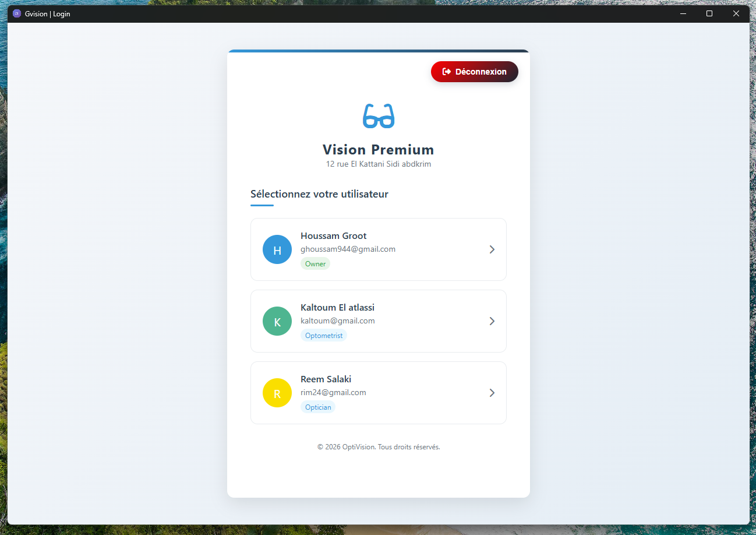The image size is (756, 535).
Task: Open Kaltoum El atlassi's chevron arrow
Action: click(x=492, y=321)
